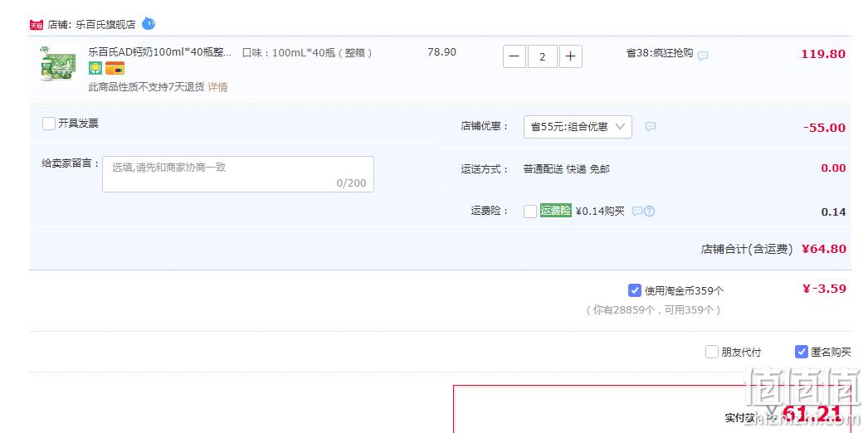Viewport: 868px width, 433px height.
Task: Click the ¥-3.59 coin deduction amount
Action: pos(824,289)
